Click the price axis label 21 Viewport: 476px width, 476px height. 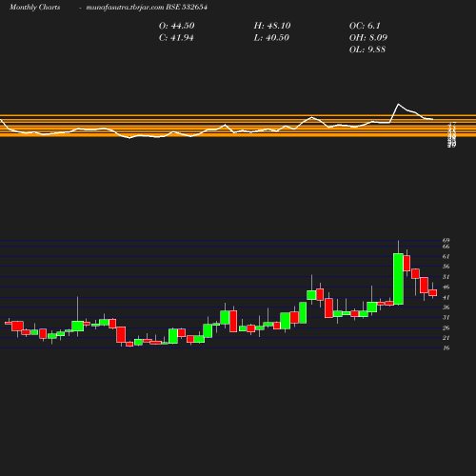point(446,338)
